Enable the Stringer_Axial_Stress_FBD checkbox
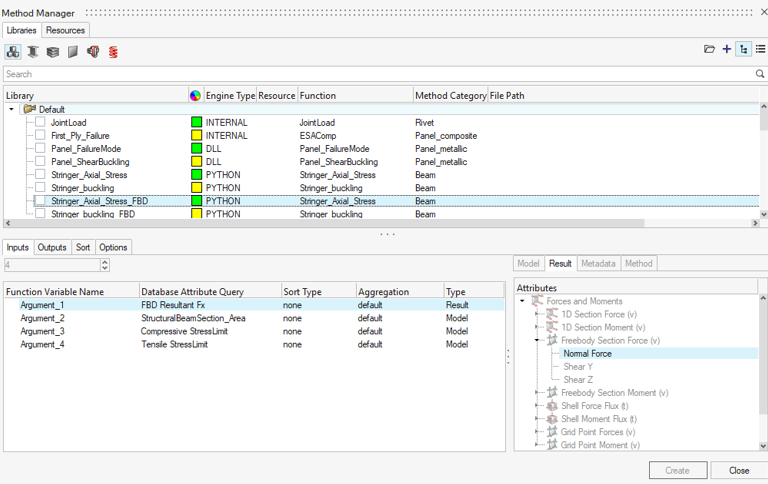 click(40, 200)
